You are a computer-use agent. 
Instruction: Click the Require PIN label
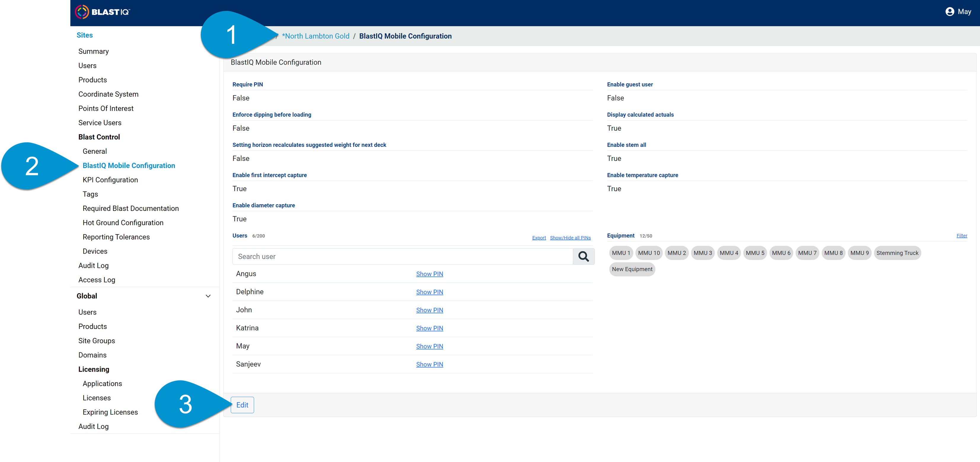click(x=248, y=84)
